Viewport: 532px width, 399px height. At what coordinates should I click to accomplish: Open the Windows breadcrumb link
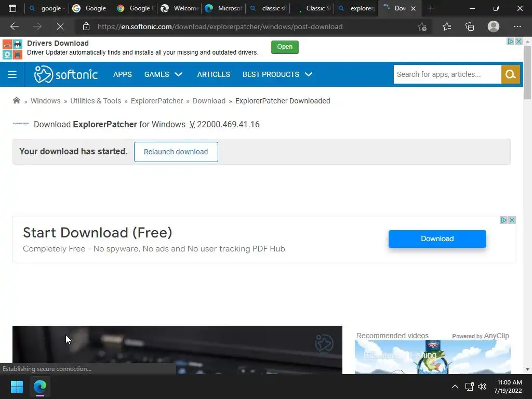click(x=46, y=101)
